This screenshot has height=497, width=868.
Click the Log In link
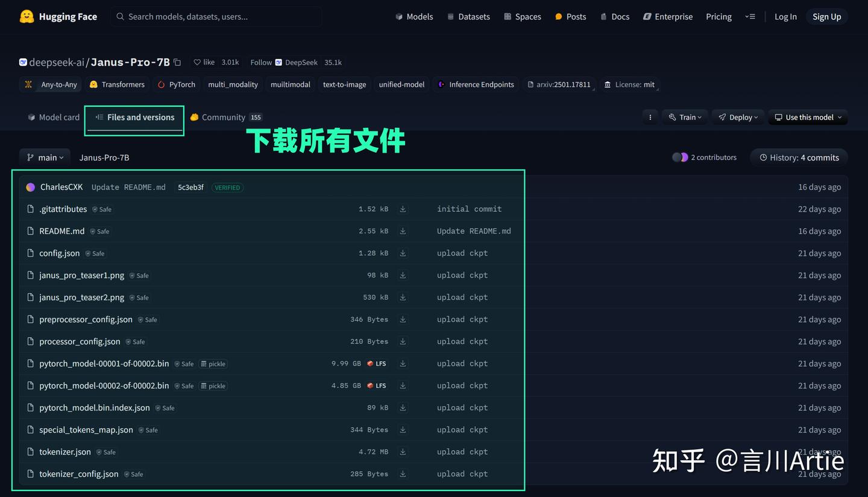pos(785,17)
